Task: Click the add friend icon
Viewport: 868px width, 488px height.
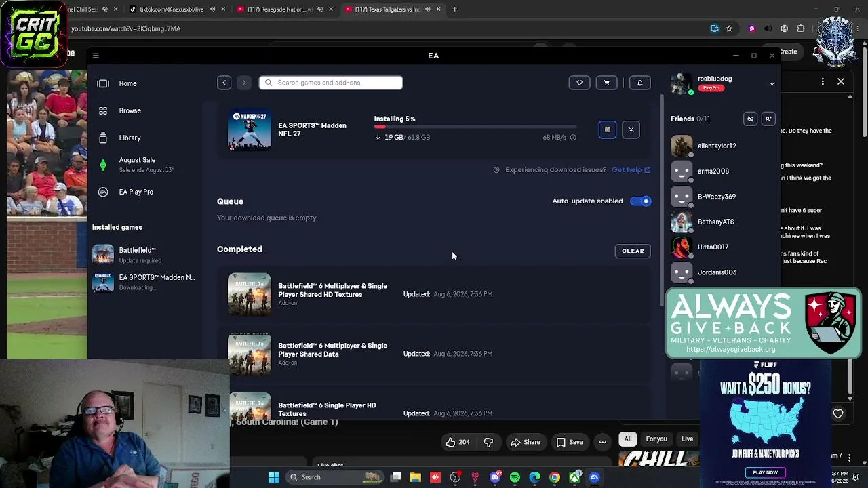Action: [768, 119]
